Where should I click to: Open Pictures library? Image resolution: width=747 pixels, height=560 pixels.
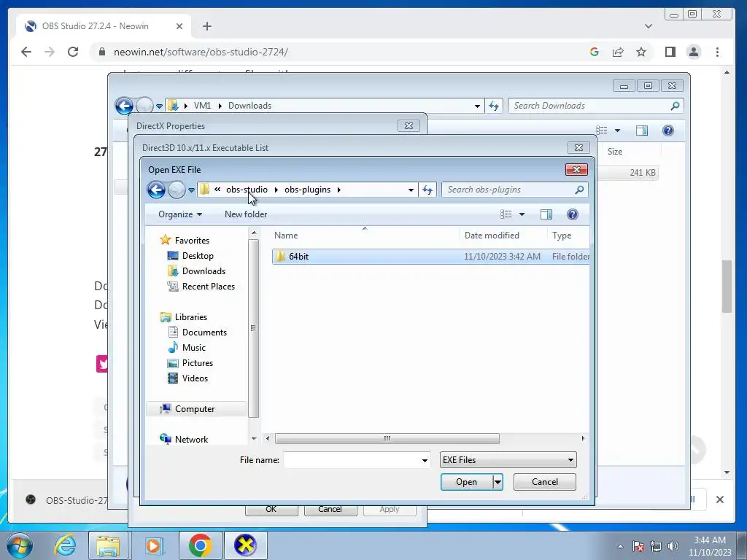click(197, 363)
